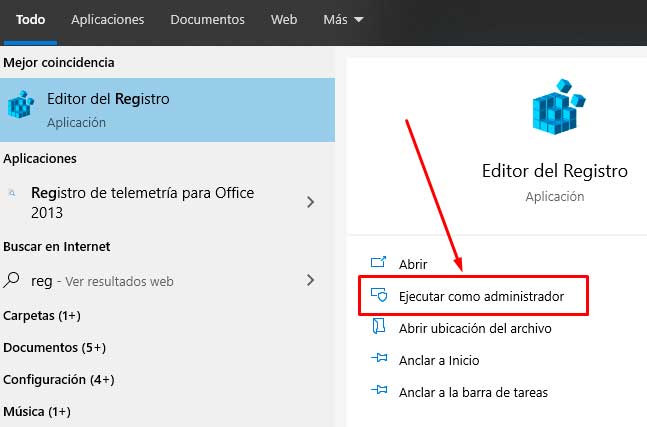Click the large Registry Editor icon in preview pane

coord(559,107)
